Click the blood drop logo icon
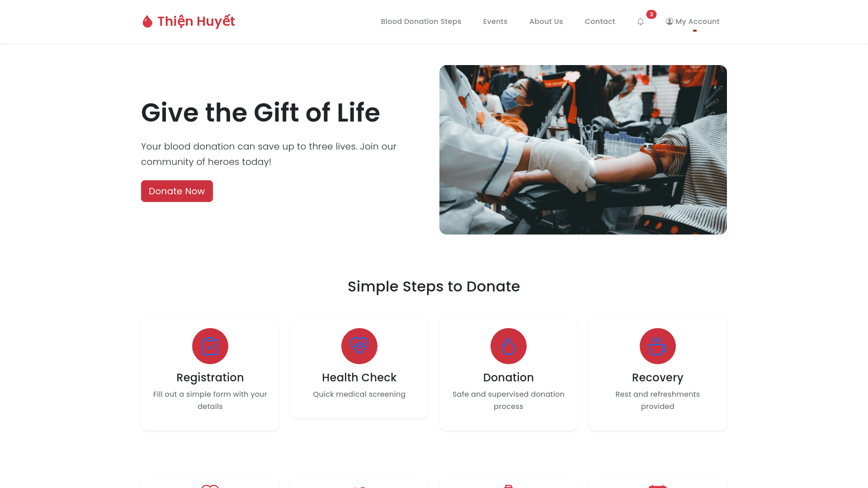This screenshot has width=868, height=488. click(x=147, y=21)
